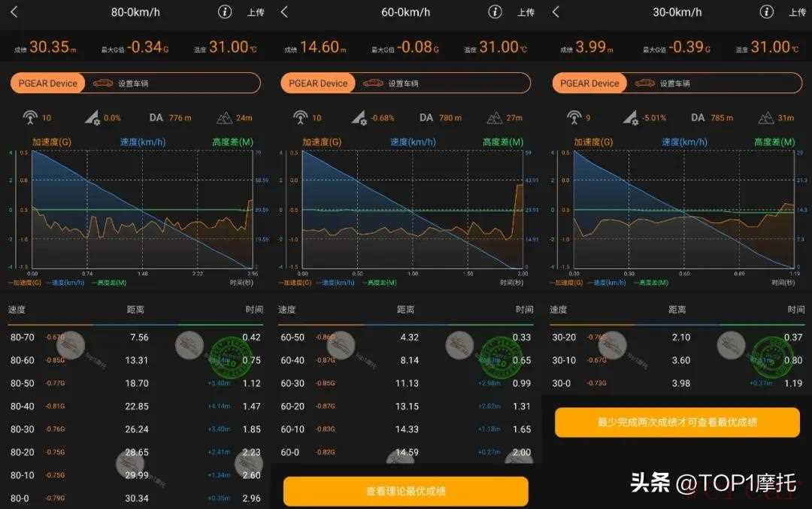Select PGEAR Device in the 80-0km/h panel
Viewport: 812px width, 509px height.
47,83
